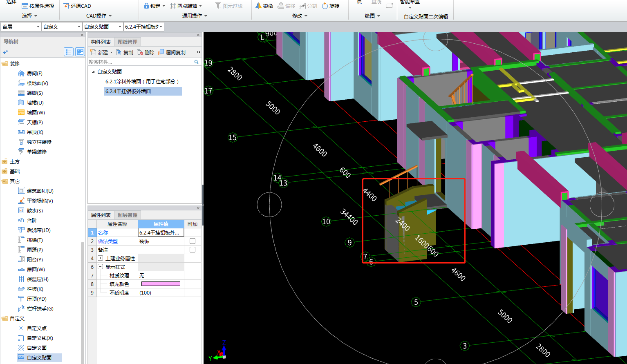
Task: Click search magnifier icon in component list
Action: point(196,62)
